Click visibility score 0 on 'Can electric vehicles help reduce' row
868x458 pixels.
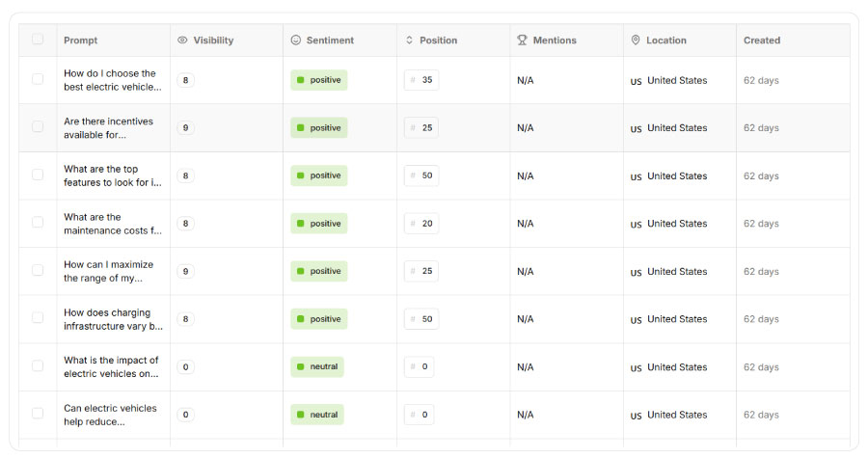point(186,415)
